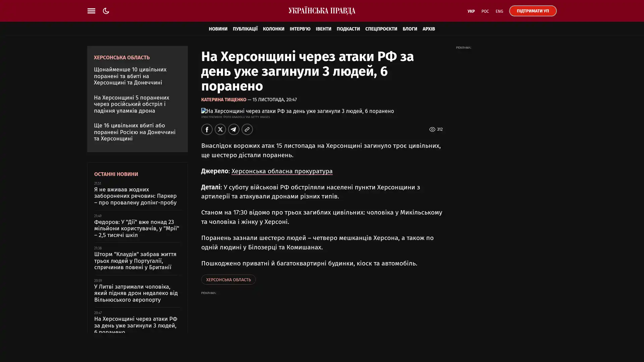Open the hamburger menu icon
This screenshot has width=644, height=362.
[x=91, y=11]
